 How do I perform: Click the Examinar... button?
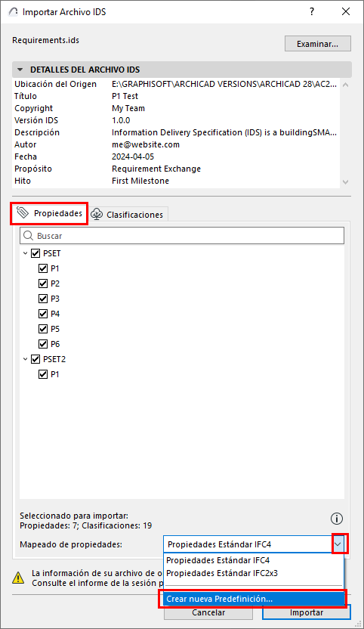click(317, 44)
